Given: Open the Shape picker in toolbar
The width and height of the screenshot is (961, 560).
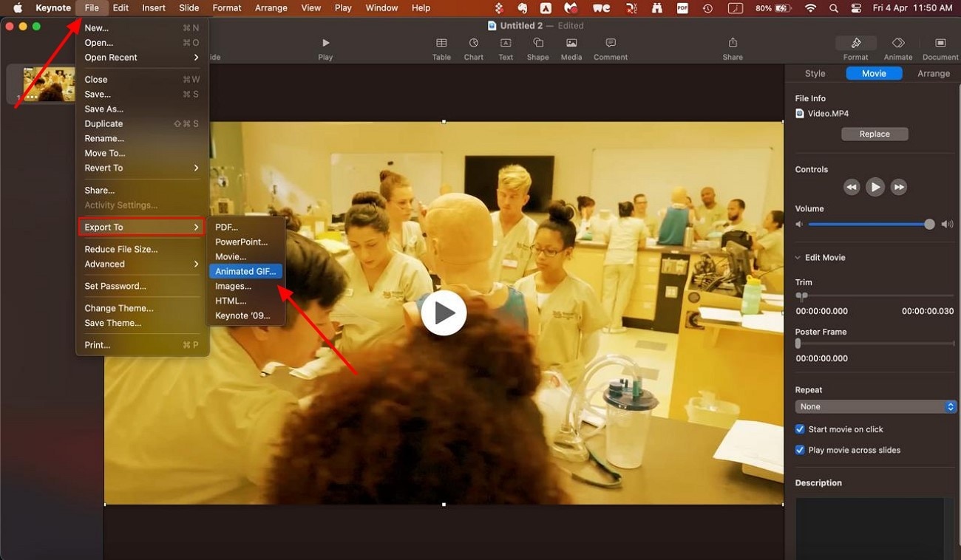Looking at the screenshot, I should (x=537, y=49).
